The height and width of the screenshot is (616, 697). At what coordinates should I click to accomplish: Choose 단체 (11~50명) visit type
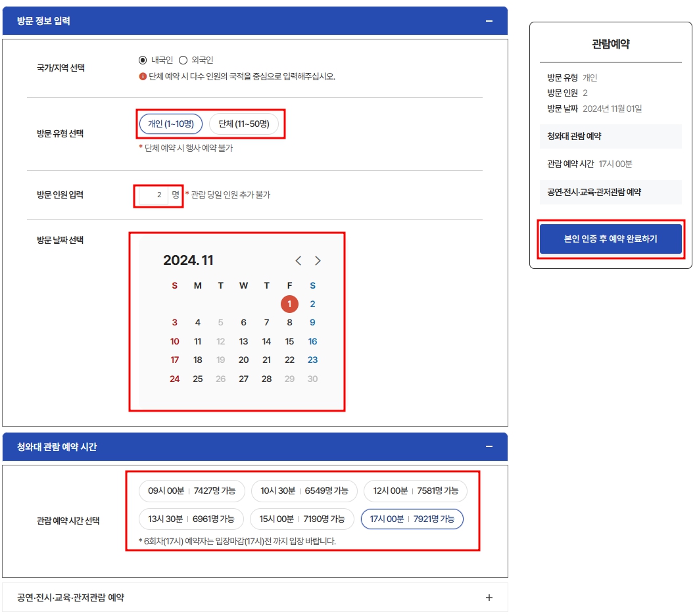(x=244, y=124)
